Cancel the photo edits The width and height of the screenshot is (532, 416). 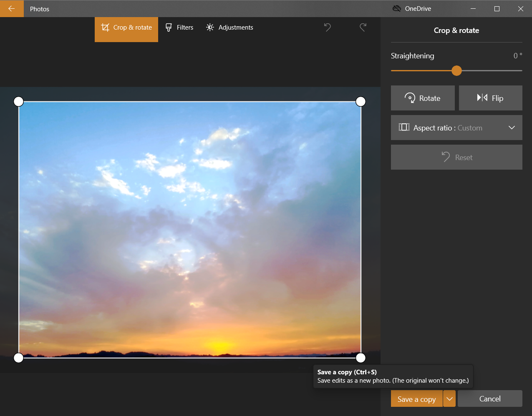coord(490,399)
